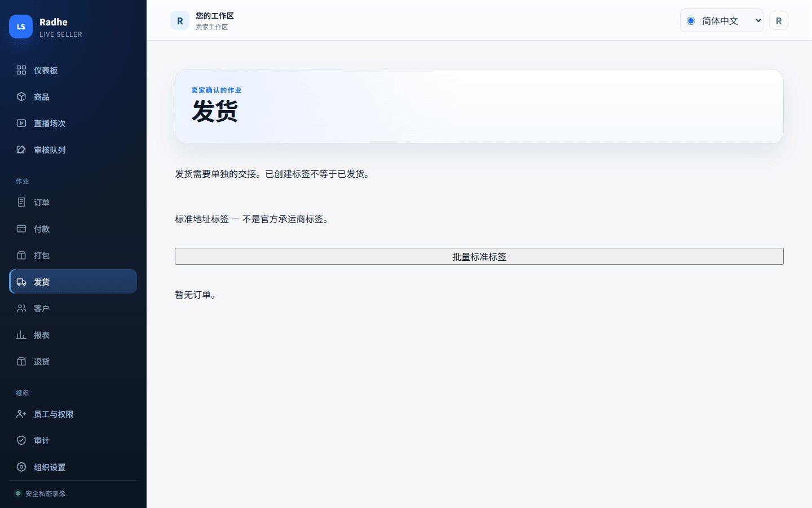
Task: Click the review queue edit icon beside 审核队列
Action: (x=21, y=150)
